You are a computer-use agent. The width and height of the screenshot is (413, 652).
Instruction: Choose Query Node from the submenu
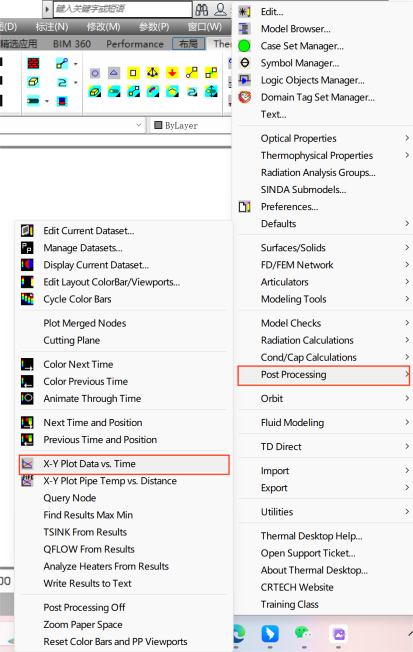[x=70, y=498]
